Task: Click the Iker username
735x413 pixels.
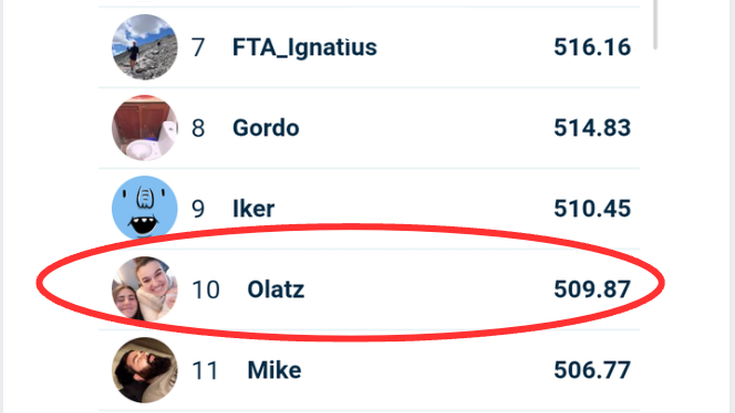Action: coord(253,209)
